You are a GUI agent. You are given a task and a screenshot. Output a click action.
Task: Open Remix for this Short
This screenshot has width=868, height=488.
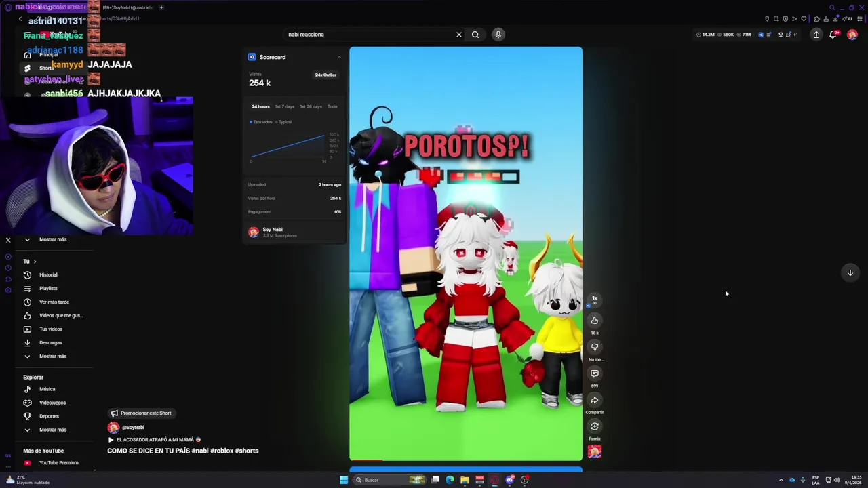coord(595,426)
